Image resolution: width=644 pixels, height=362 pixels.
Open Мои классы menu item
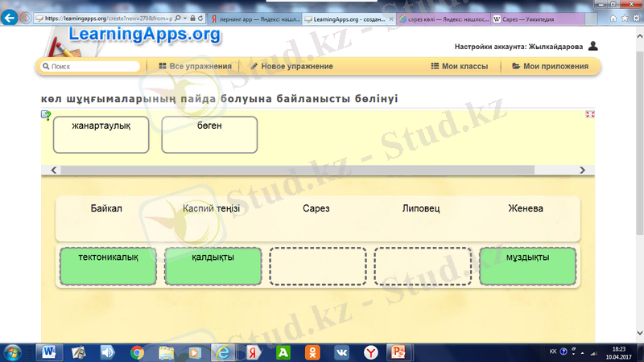459,66
